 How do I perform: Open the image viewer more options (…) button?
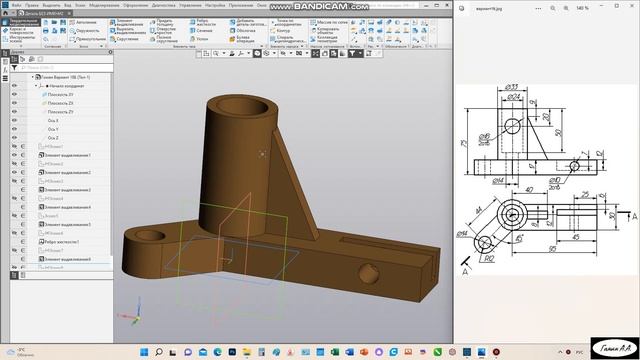[538, 8]
